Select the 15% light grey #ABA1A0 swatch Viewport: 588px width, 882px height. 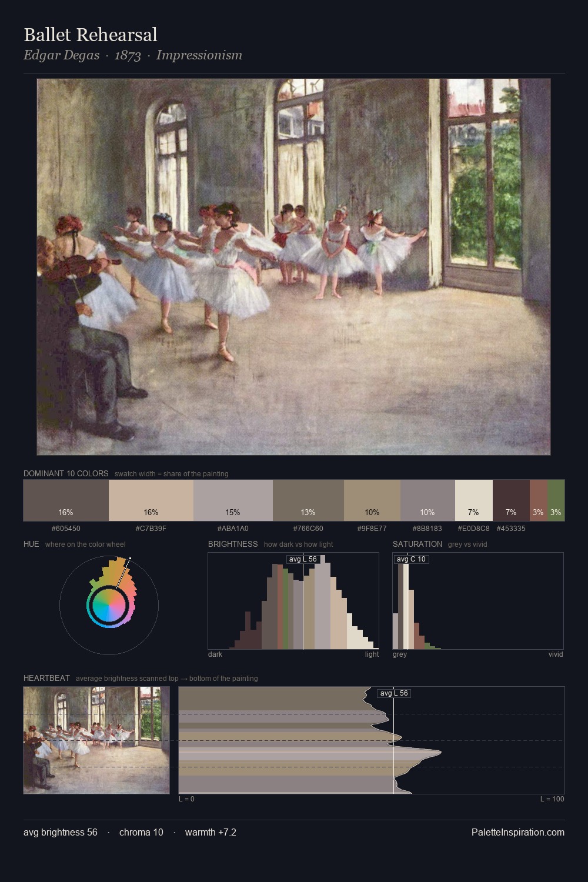pyautogui.click(x=233, y=500)
